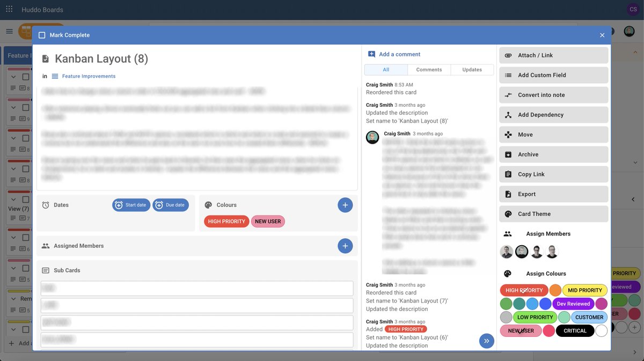
Task: Assign the last member avatar under Assign Members
Action: 552,252
